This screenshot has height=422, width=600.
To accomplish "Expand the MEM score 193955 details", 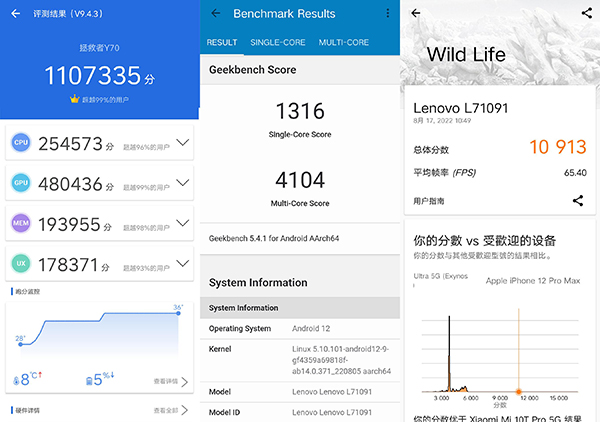I will pos(182,223).
